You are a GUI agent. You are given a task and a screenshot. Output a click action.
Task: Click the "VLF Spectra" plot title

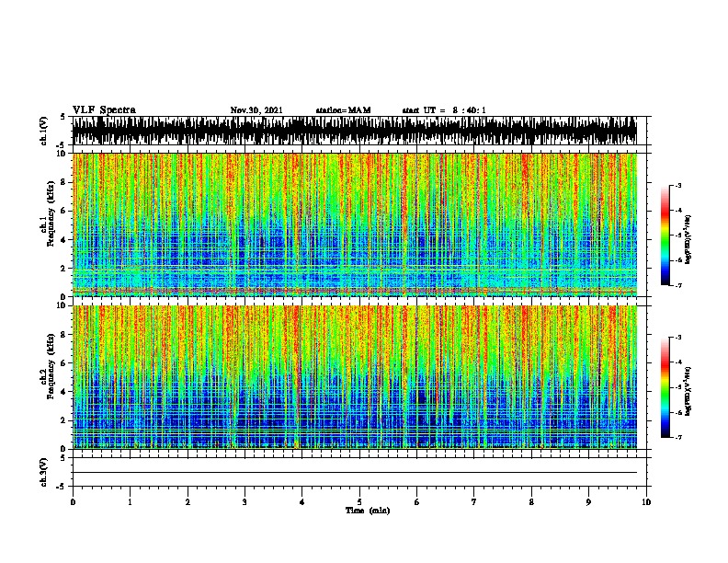click(x=104, y=110)
